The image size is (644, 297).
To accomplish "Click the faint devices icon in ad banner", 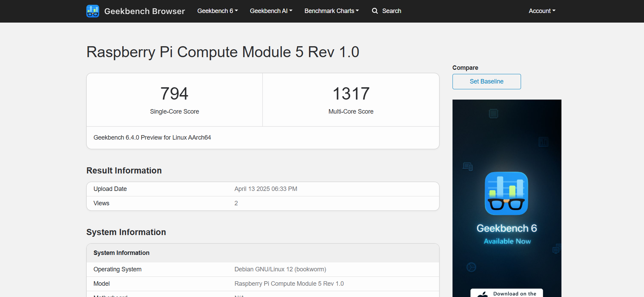I will point(468,167).
